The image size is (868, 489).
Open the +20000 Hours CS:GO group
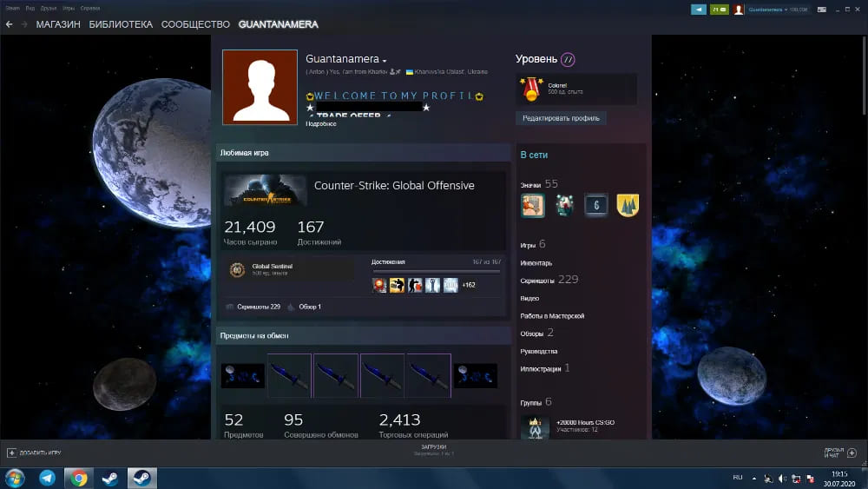tap(585, 422)
